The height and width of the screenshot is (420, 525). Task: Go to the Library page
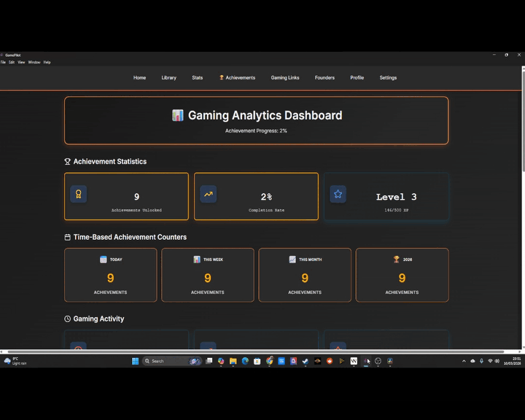click(x=168, y=78)
